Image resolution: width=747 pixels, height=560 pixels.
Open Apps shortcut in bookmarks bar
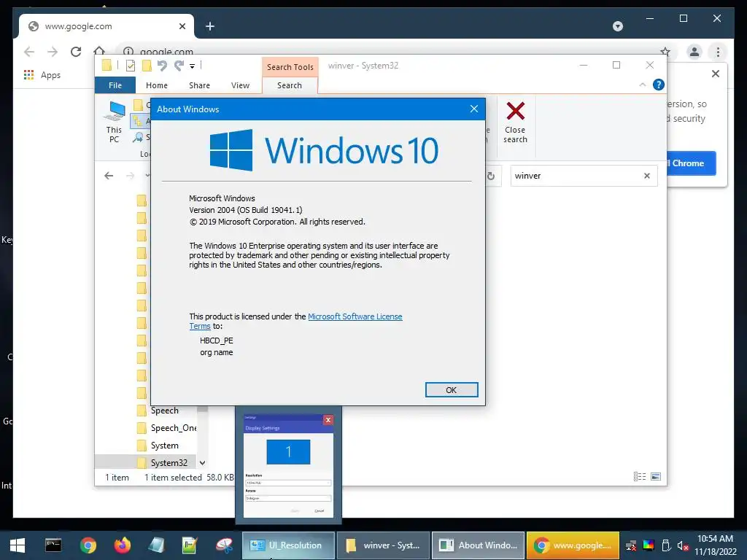pyautogui.click(x=42, y=75)
